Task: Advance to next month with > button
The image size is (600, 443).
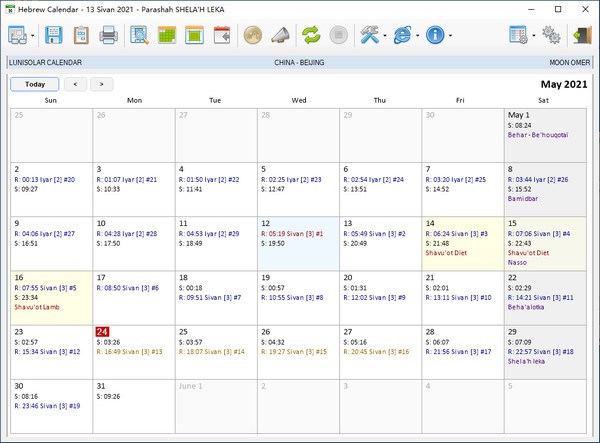Action: (100, 85)
